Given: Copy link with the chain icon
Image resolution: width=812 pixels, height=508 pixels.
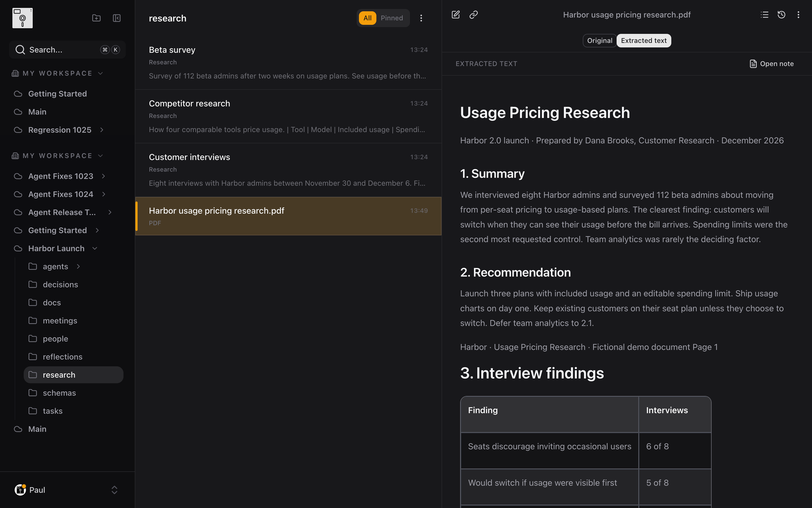Looking at the screenshot, I should pos(473,14).
